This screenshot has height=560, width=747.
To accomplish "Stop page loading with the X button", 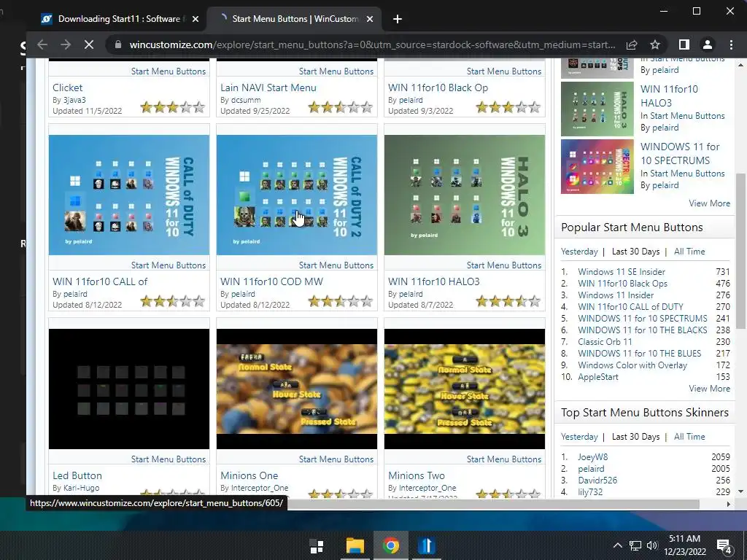I will (x=89, y=44).
